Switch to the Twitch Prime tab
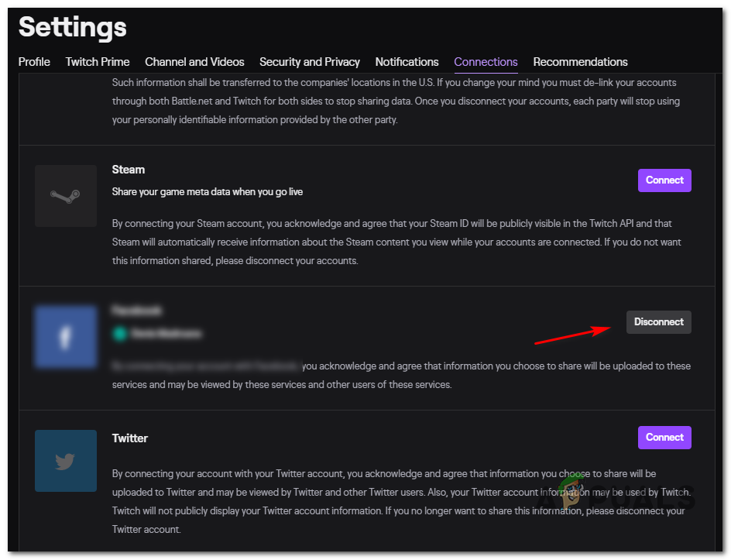 point(98,62)
